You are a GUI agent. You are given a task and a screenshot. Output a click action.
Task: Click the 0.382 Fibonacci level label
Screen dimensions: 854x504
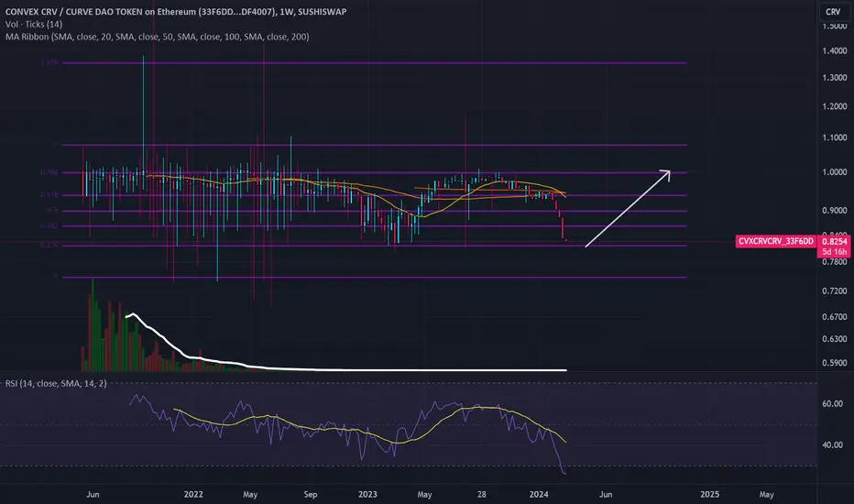tap(49, 225)
